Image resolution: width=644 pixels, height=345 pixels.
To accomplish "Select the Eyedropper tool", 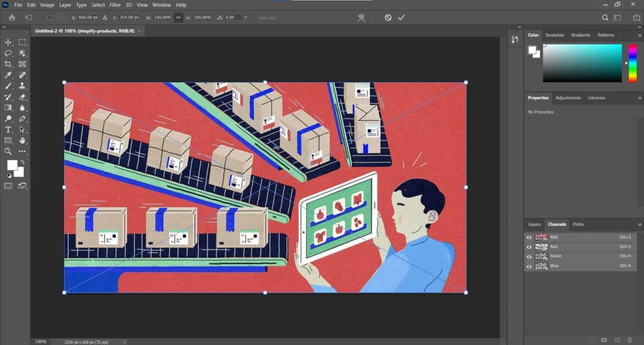I will tap(8, 75).
